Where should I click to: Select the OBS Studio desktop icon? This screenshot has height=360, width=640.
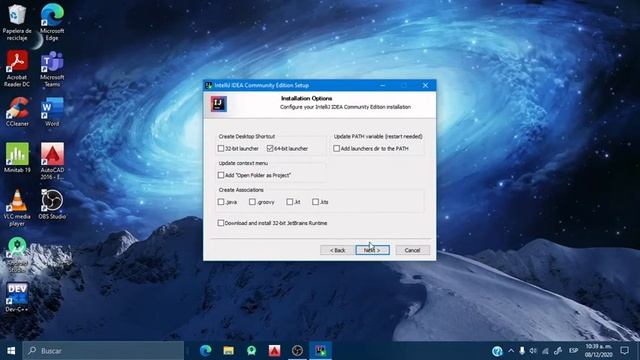[52, 204]
